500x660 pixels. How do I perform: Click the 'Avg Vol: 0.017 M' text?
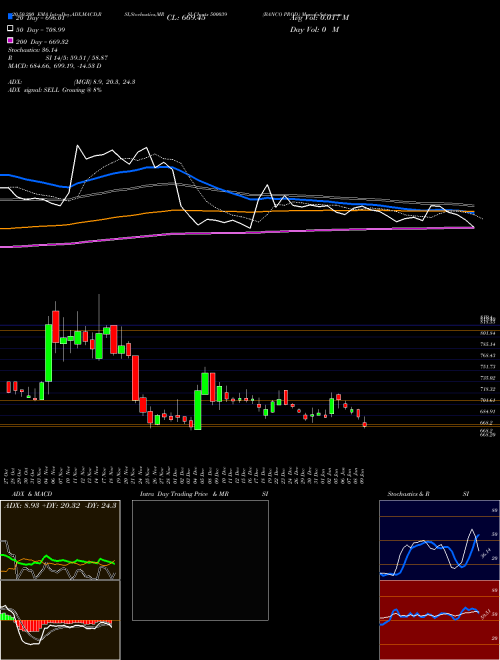319,18
